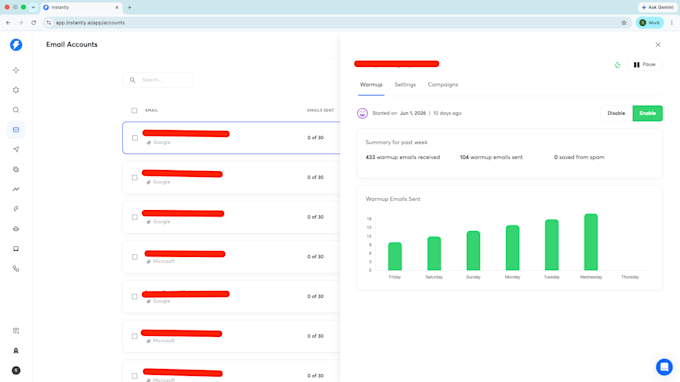
Task: Bookmark this page with the star icon
Action: tap(624, 23)
